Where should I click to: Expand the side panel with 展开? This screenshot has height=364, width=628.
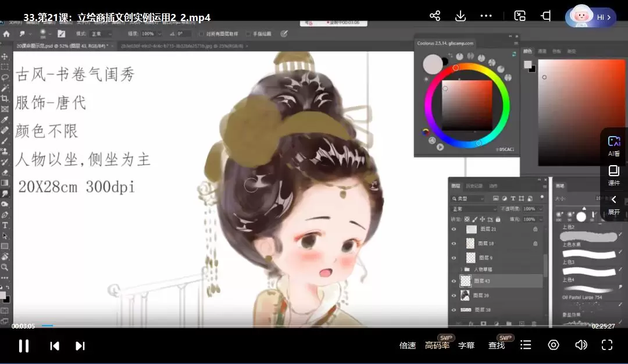pos(613,205)
